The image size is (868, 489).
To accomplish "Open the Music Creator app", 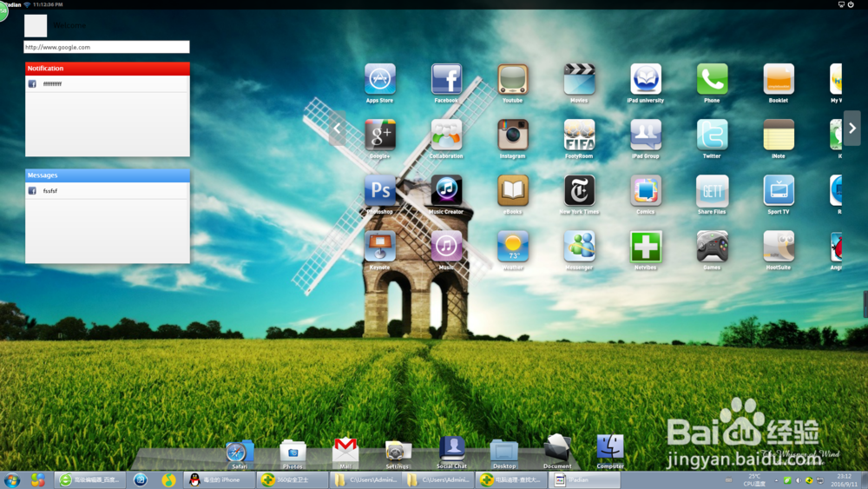I will click(x=446, y=190).
